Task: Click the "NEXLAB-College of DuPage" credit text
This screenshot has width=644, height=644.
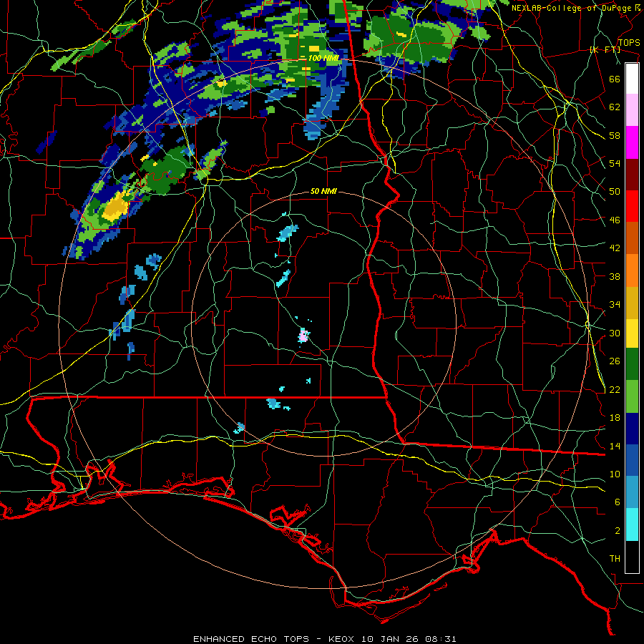Action: coord(572,8)
